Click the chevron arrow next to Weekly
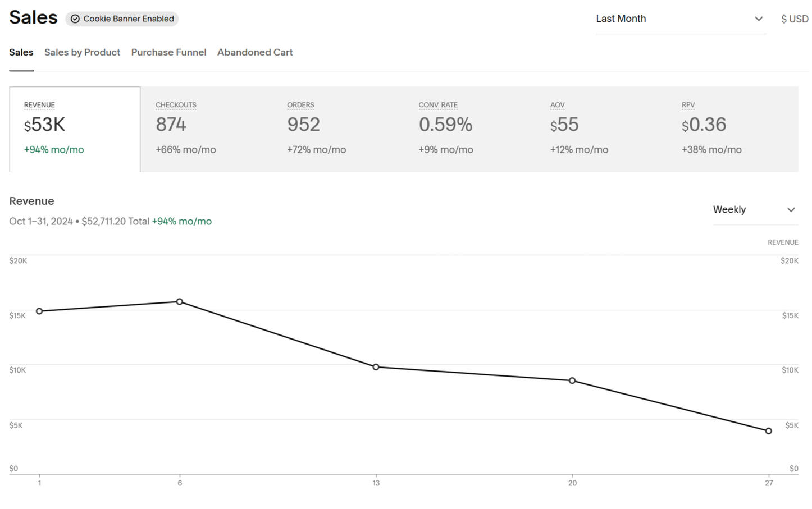The height and width of the screenshot is (509, 812). coord(791,210)
